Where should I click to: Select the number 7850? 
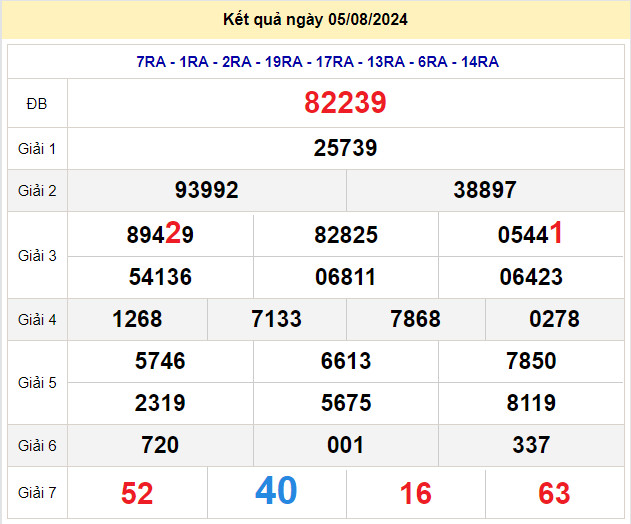click(x=531, y=361)
